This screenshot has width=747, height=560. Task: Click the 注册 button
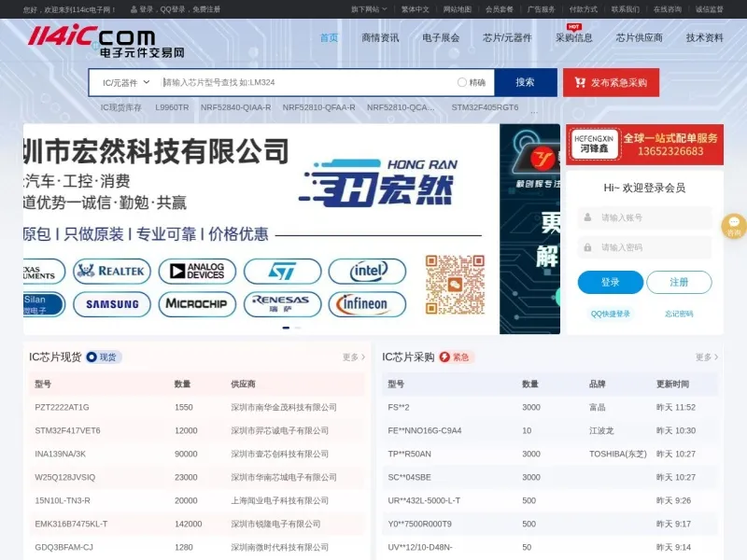(679, 283)
